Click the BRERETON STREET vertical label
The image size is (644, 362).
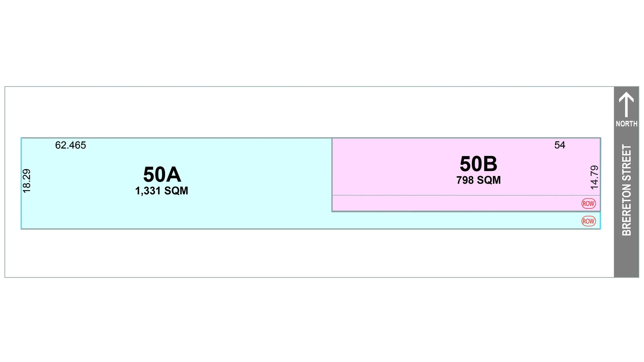coord(627,190)
